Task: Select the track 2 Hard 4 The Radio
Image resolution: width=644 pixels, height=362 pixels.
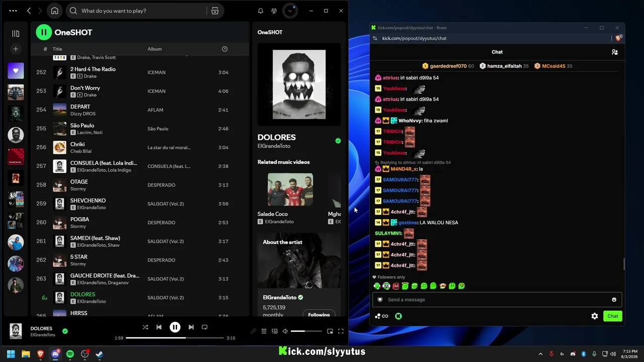Action: (x=93, y=69)
